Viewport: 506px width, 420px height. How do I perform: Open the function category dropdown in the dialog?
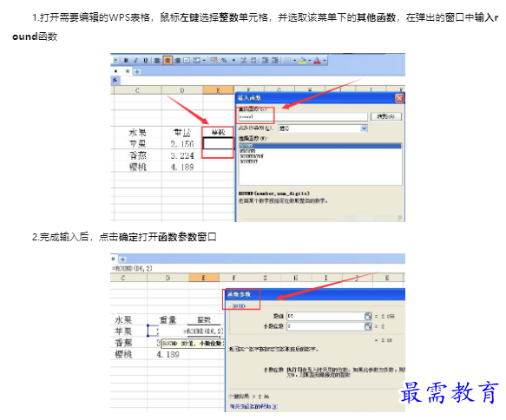click(364, 128)
